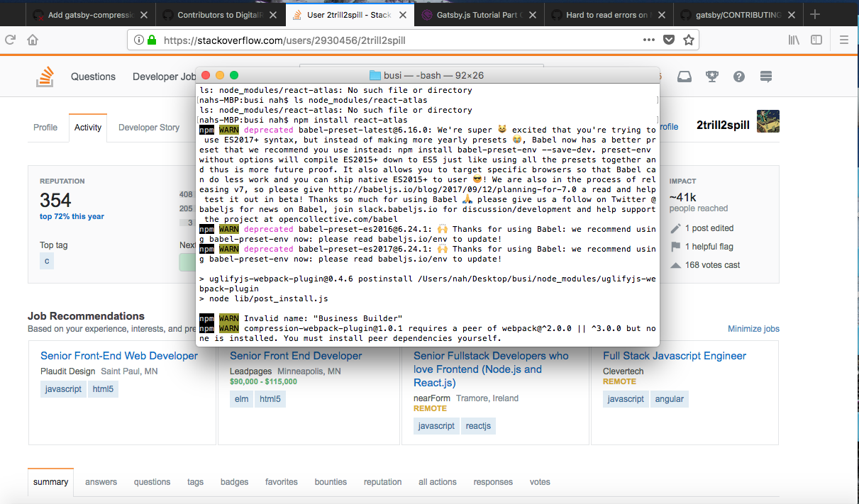Close the 'gatsby/CONTRIBUTING' tab
Screen dimensions: 859x504
[790, 15]
